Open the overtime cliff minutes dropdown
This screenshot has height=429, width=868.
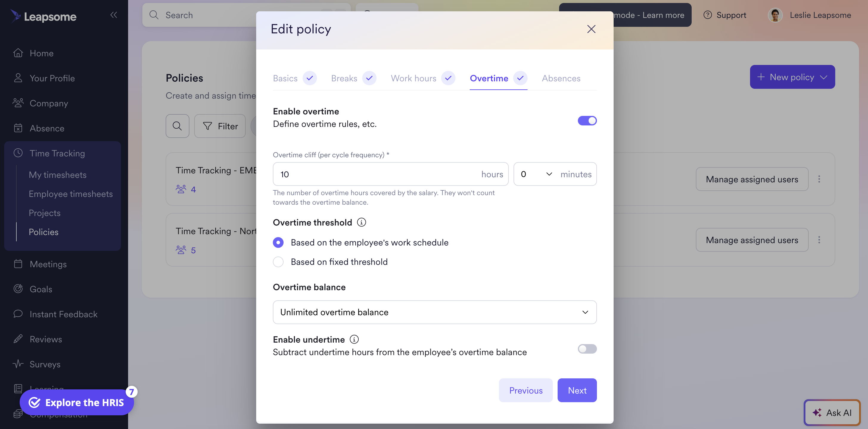(536, 174)
